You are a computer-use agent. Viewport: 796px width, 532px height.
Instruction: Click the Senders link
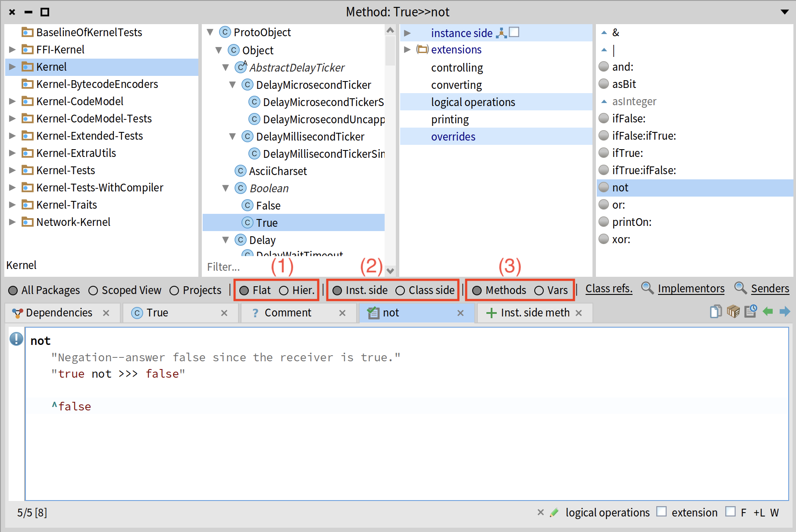pos(770,289)
